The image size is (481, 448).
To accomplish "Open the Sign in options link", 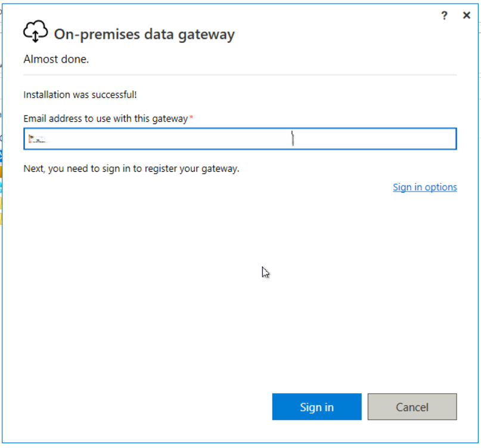I will tap(424, 187).
